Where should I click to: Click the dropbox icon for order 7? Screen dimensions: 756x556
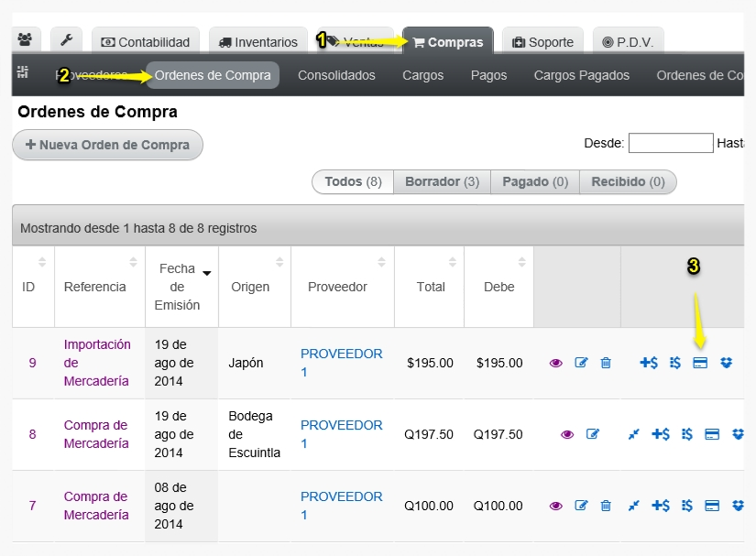click(x=738, y=506)
